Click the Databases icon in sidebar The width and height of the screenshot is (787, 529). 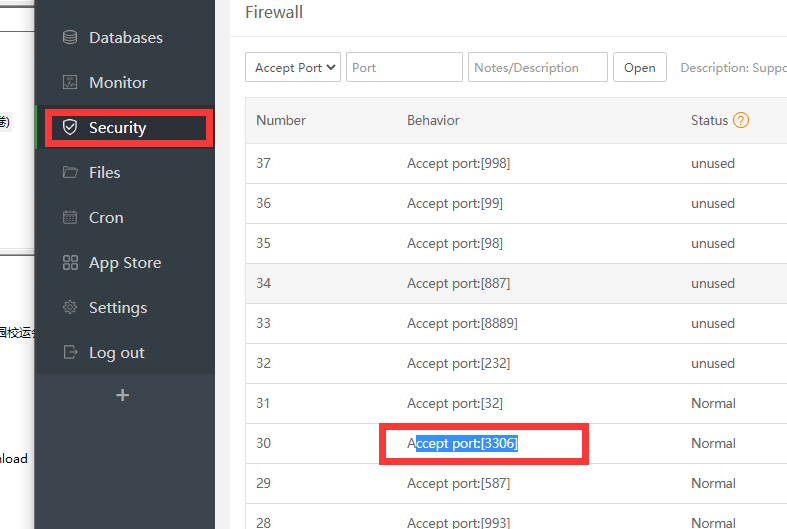pyautogui.click(x=70, y=38)
